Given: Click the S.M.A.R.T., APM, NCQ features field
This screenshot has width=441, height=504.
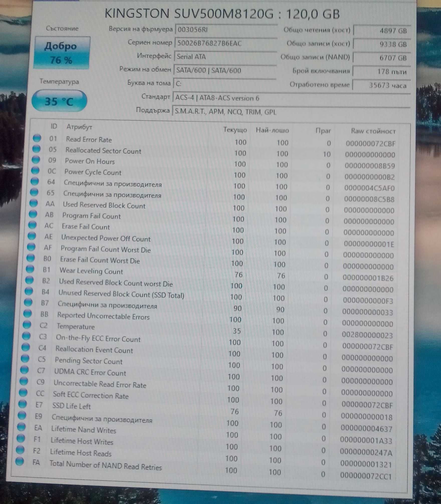Looking at the screenshot, I should click(291, 112).
